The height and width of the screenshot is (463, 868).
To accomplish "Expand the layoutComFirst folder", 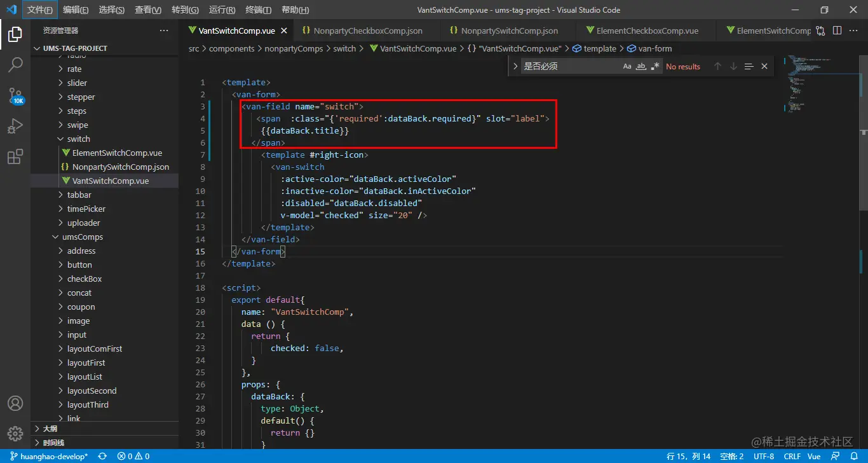I will (104, 349).
